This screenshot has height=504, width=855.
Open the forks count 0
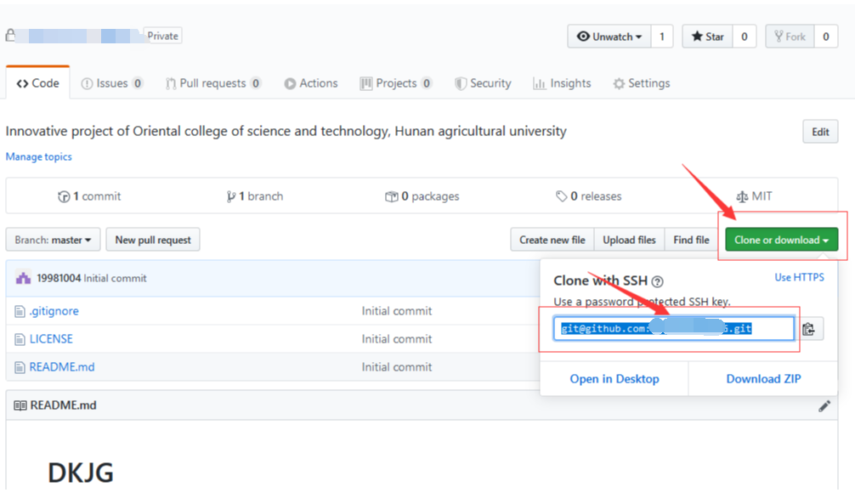coord(826,37)
